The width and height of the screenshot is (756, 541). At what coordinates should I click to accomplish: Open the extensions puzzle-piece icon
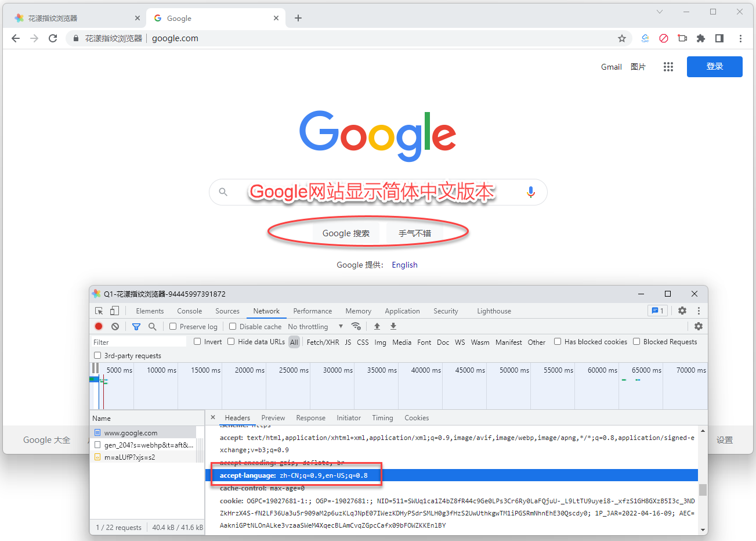pos(701,38)
